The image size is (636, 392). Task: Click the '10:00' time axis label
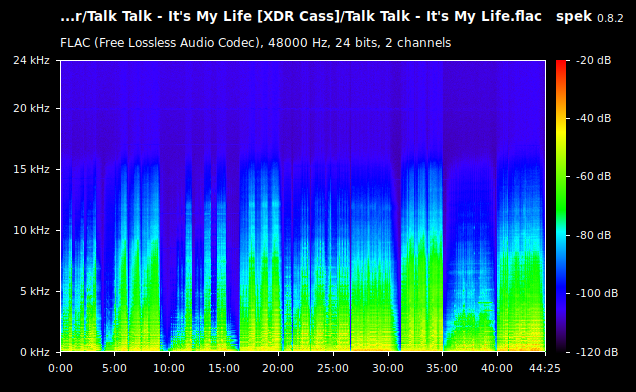pyautogui.click(x=169, y=368)
